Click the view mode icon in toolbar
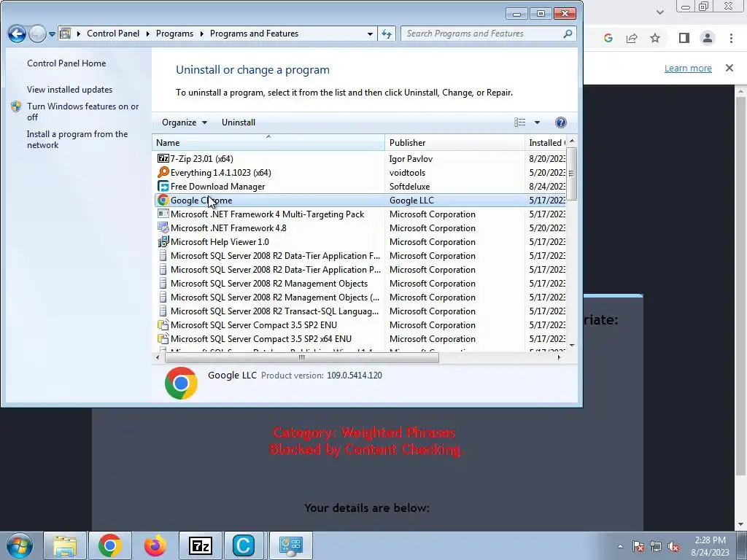 (519, 122)
